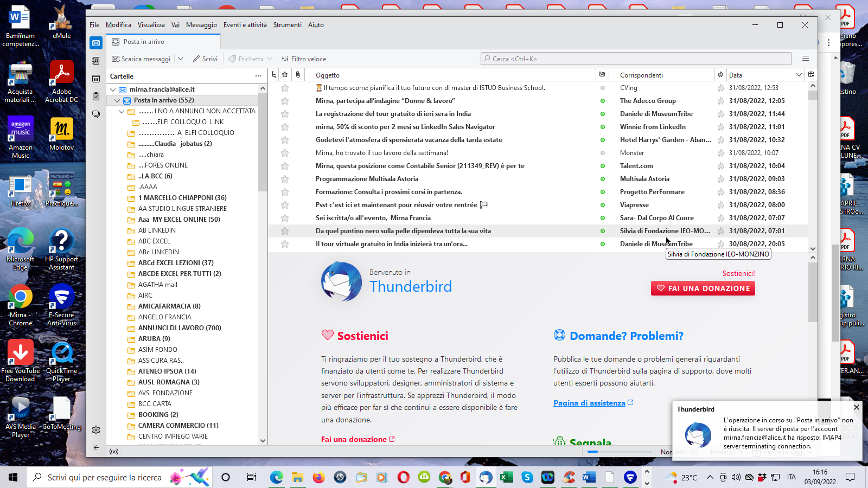Open the Strumenti menu
Screen dimensions: 868x488
(x=287, y=25)
